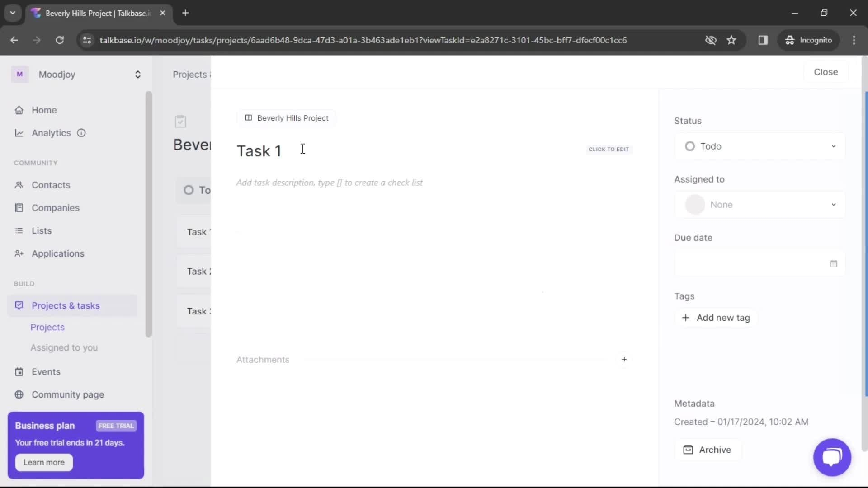This screenshot has height=488, width=868.
Task: Expand the Status dropdown menu
Action: pyautogui.click(x=761, y=146)
